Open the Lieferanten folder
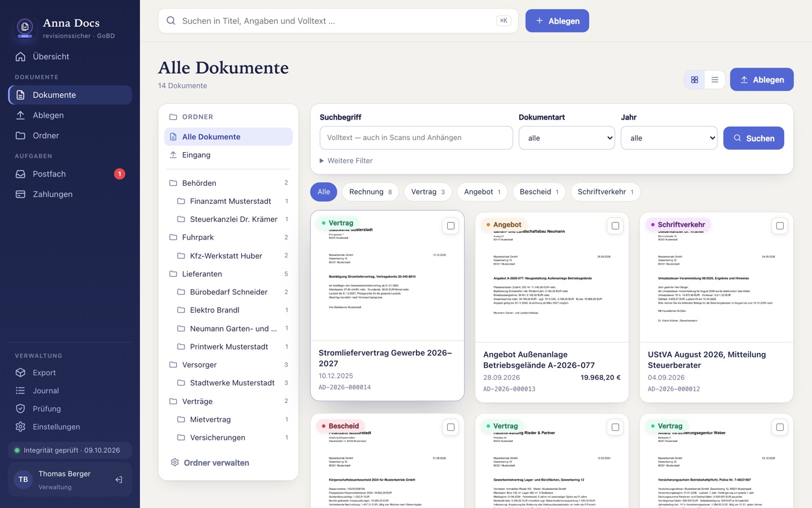812x508 pixels. (x=229, y=274)
